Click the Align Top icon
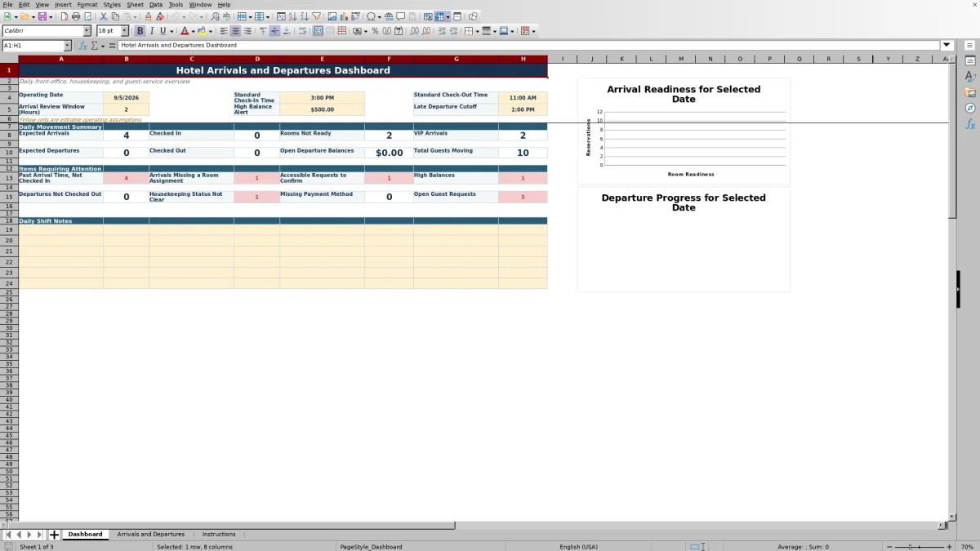This screenshot has height=551, width=980. coord(263,31)
